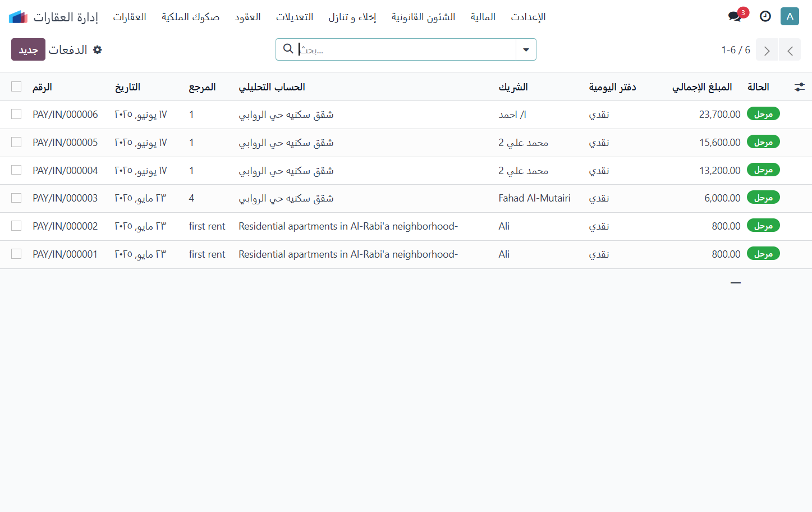This screenshot has height=512, width=812.
Task: Expand the search options dropdown arrow
Action: coord(526,49)
